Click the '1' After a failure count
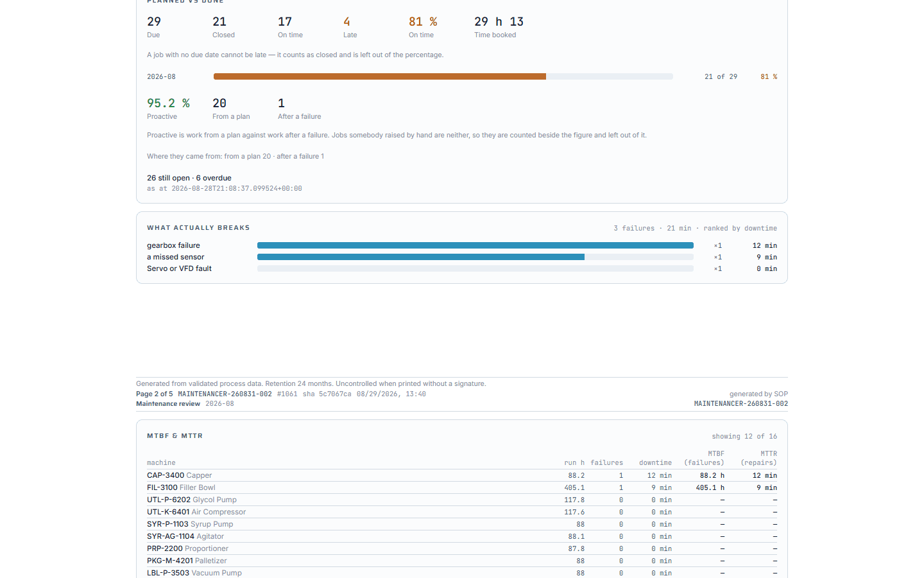The image size is (924, 578). (281, 103)
